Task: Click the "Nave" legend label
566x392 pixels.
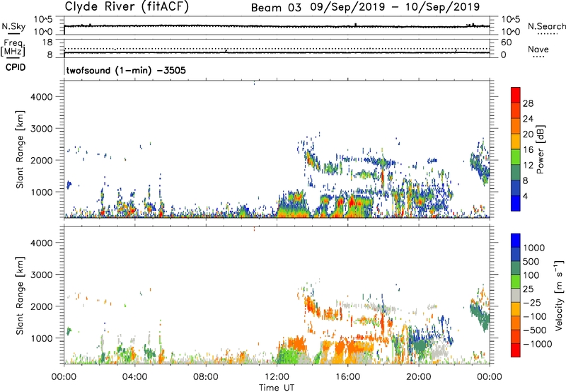Action: tap(538, 50)
